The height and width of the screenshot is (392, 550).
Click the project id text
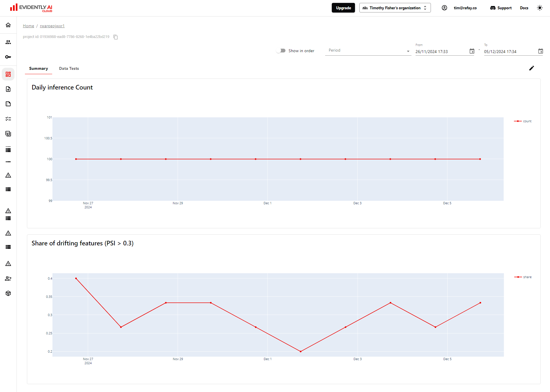[66, 37]
